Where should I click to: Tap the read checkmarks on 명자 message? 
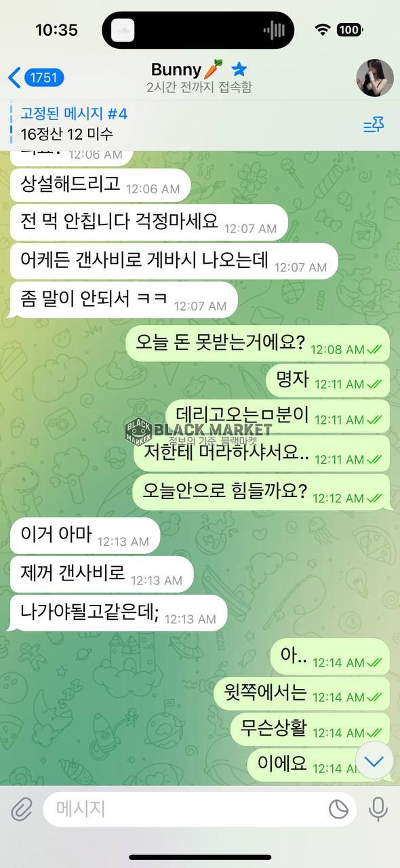pos(374,384)
